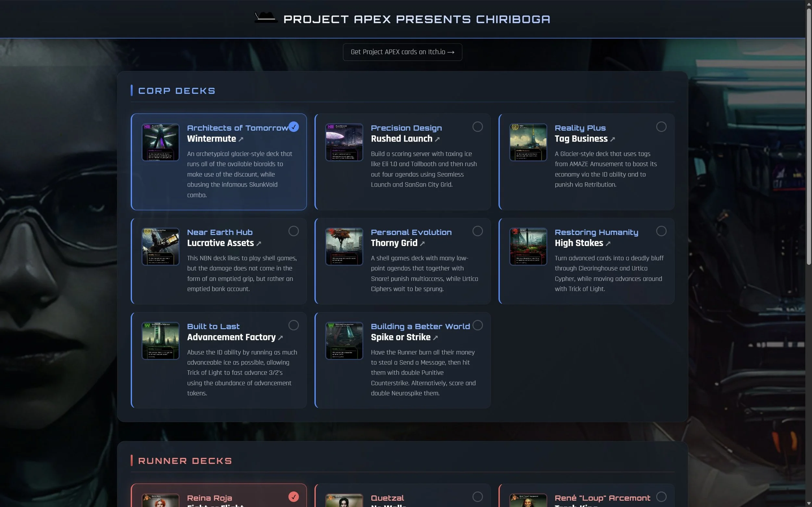Select the Quetzal runner radio button
This screenshot has height=507, width=812.
point(477,497)
